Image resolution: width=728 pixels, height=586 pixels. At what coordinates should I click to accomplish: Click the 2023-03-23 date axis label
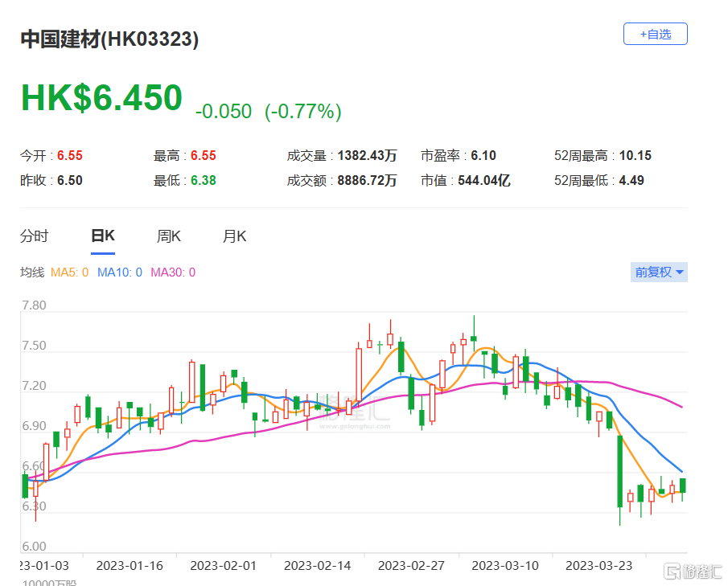[599, 566]
